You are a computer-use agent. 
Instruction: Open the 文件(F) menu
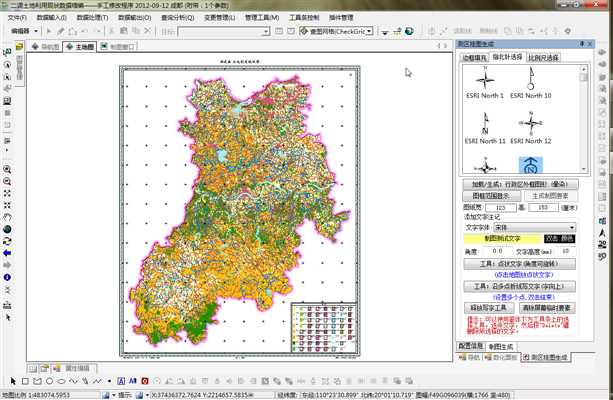(17, 18)
